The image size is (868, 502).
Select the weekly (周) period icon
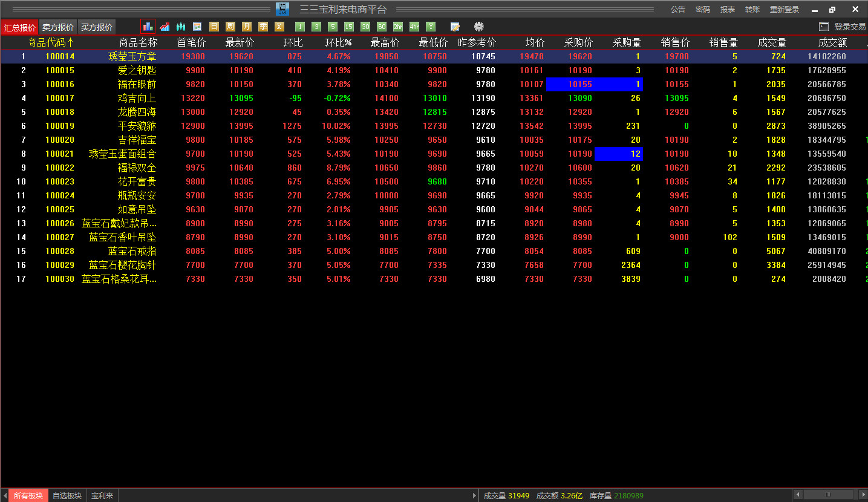(x=230, y=27)
